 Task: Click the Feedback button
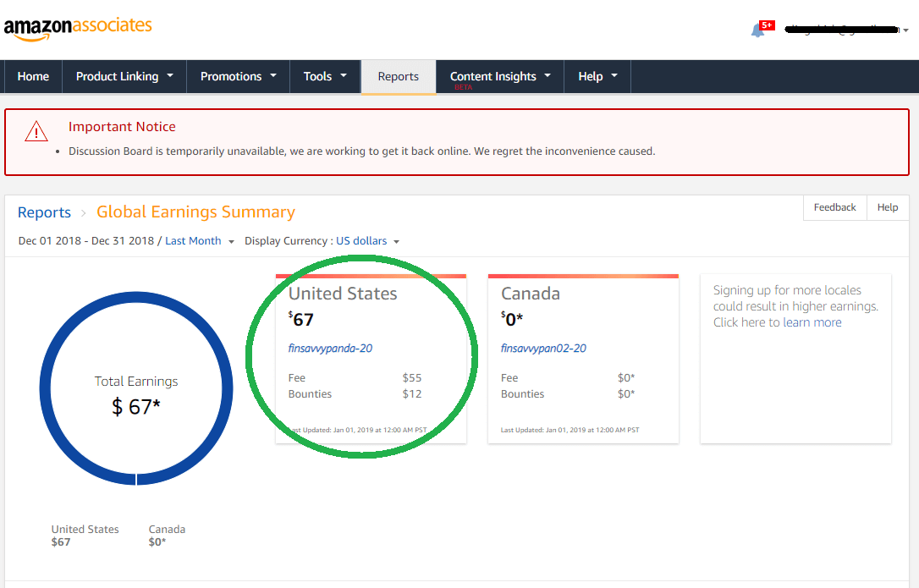[834, 207]
